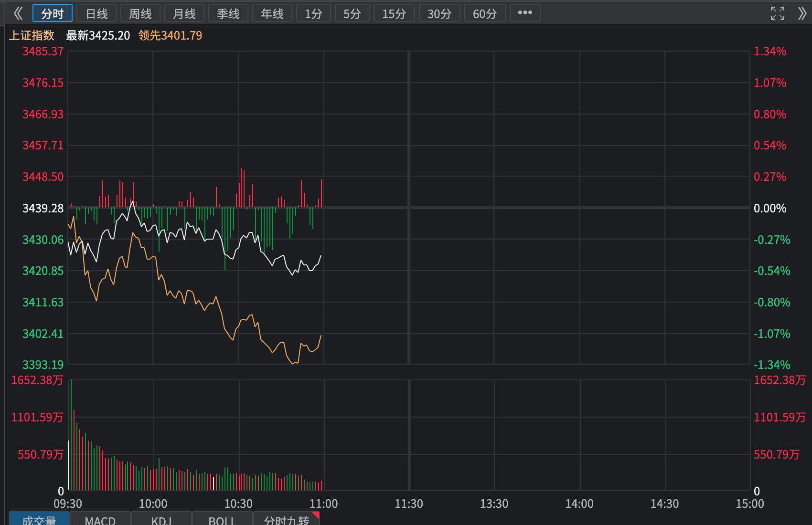Open the 月线 monthly chart
Viewport: 812px width, 525px height.
(x=184, y=13)
